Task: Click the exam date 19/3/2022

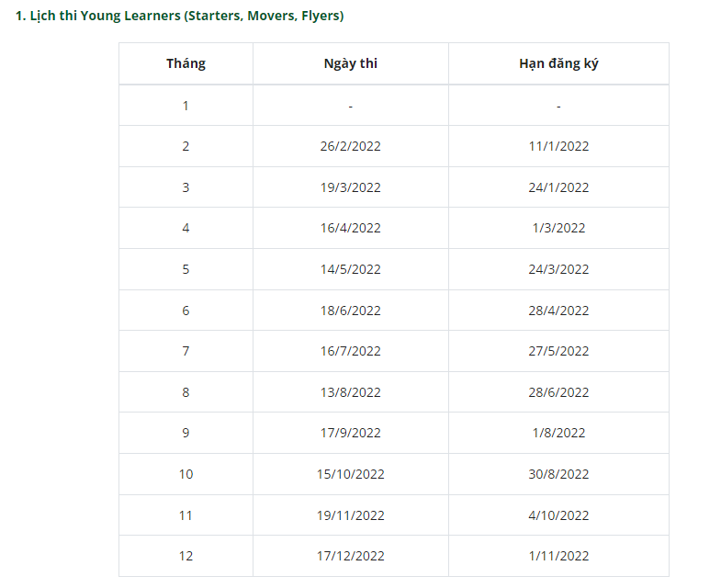Action: coord(350,187)
